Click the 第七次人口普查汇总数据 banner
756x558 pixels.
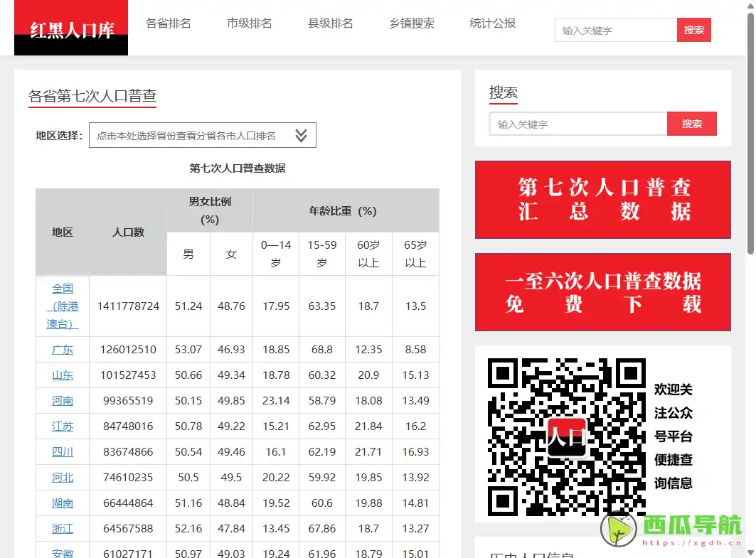pyautogui.click(x=602, y=200)
